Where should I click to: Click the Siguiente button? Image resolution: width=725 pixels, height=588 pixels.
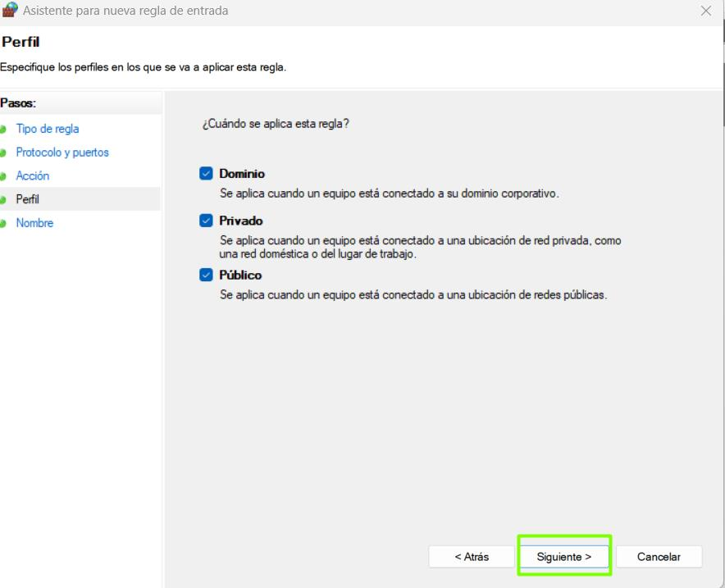(564, 557)
